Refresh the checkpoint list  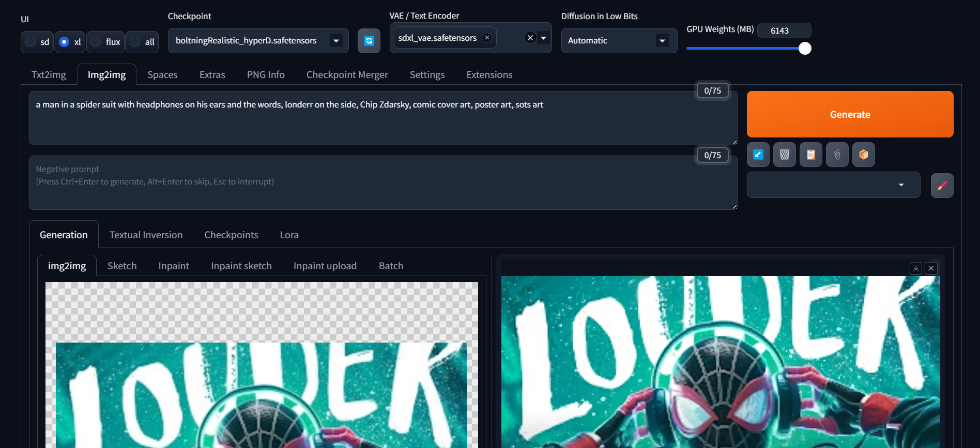[x=369, y=41]
